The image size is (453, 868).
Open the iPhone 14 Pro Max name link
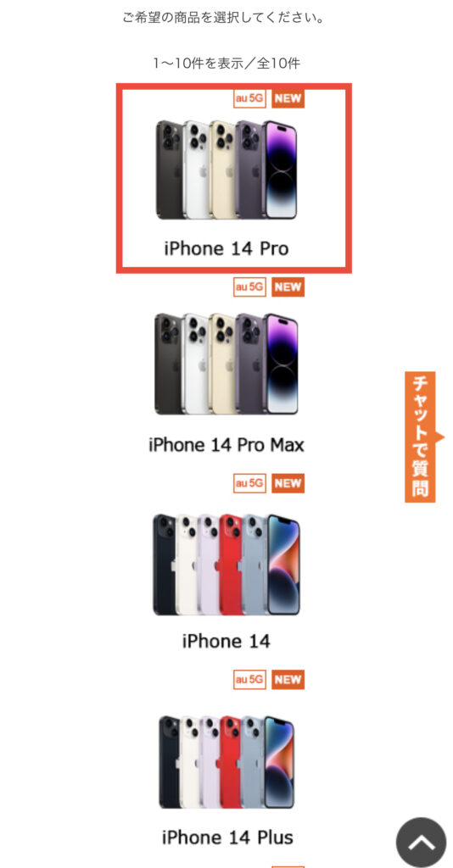(x=226, y=444)
